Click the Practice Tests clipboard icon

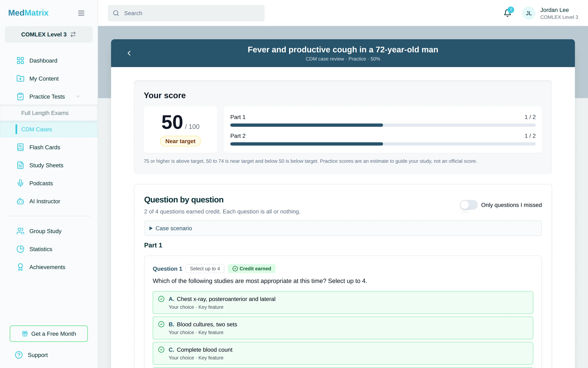(x=20, y=97)
